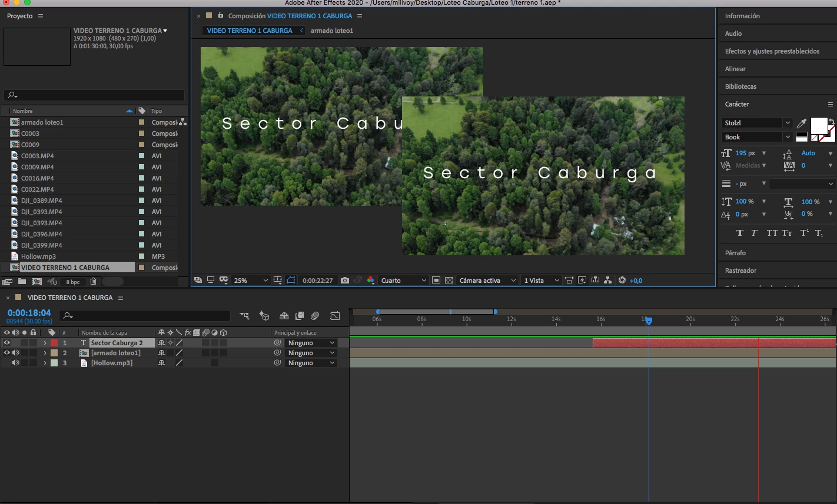Open composition flowchart icon in viewer footer
The height and width of the screenshot is (504, 837).
tap(608, 281)
